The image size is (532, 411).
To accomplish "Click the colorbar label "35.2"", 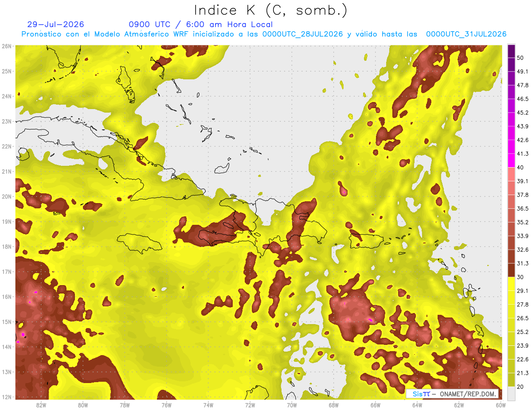I will (523, 222).
